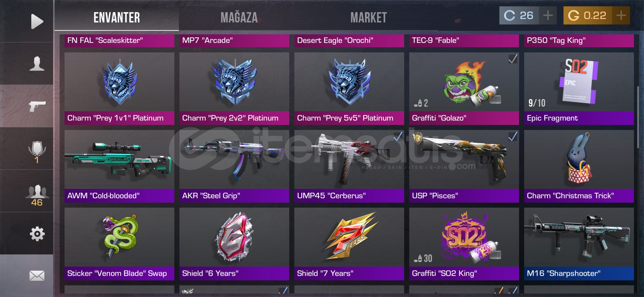Select the pistol inventory icon

click(x=37, y=106)
